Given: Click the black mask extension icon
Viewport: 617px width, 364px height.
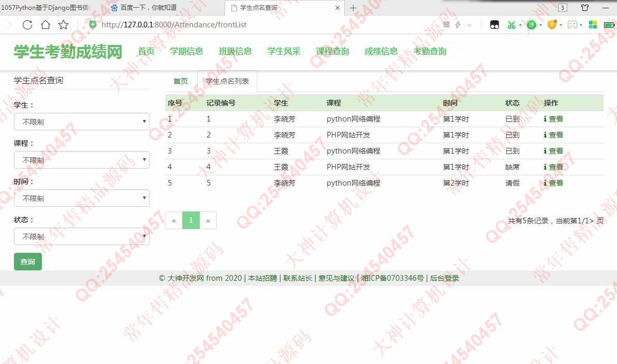Looking at the screenshot, I should [494, 25].
